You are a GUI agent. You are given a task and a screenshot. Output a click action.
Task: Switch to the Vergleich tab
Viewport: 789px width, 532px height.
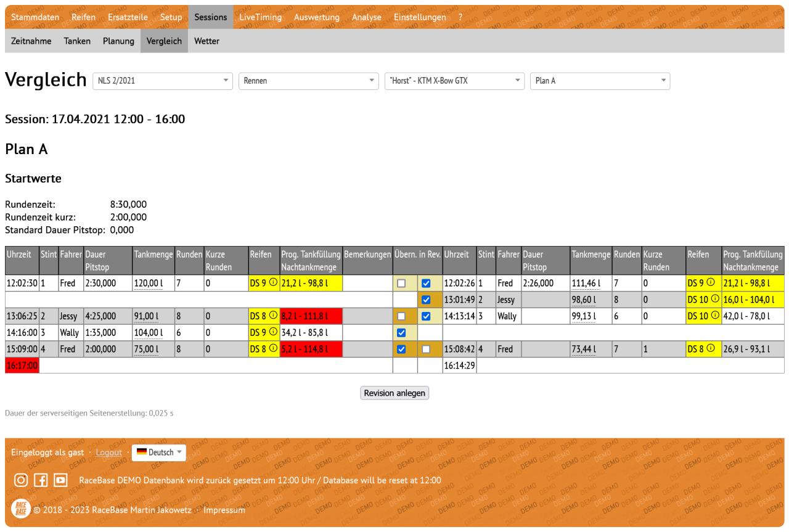(164, 41)
